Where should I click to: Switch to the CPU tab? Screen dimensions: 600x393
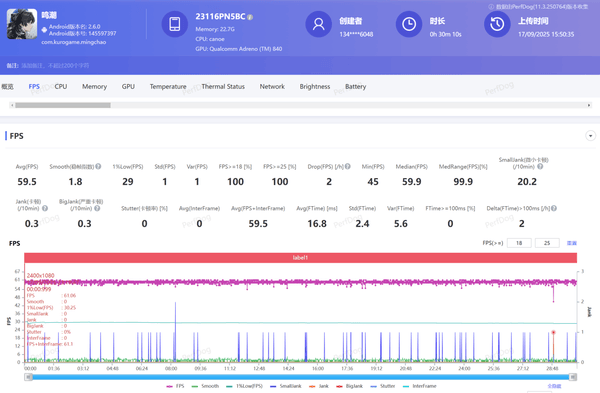pyautogui.click(x=60, y=86)
